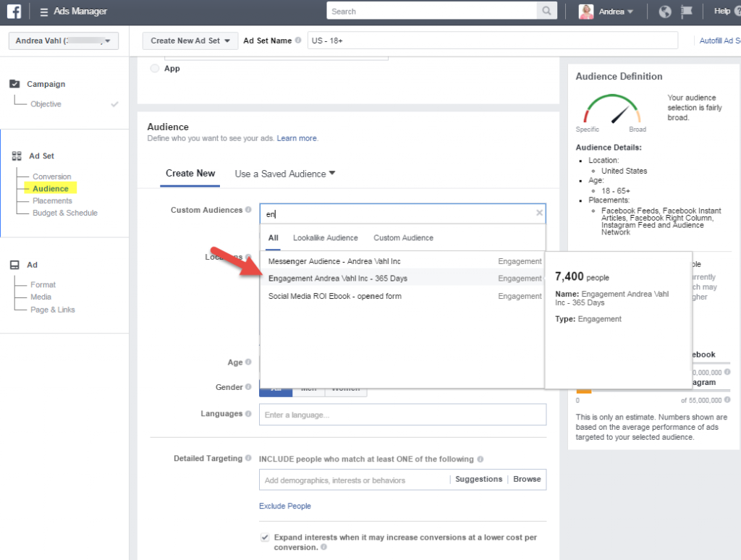Image resolution: width=741 pixels, height=560 pixels.
Task: Go to Budget & Schedule section
Action: click(x=65, y=213)
